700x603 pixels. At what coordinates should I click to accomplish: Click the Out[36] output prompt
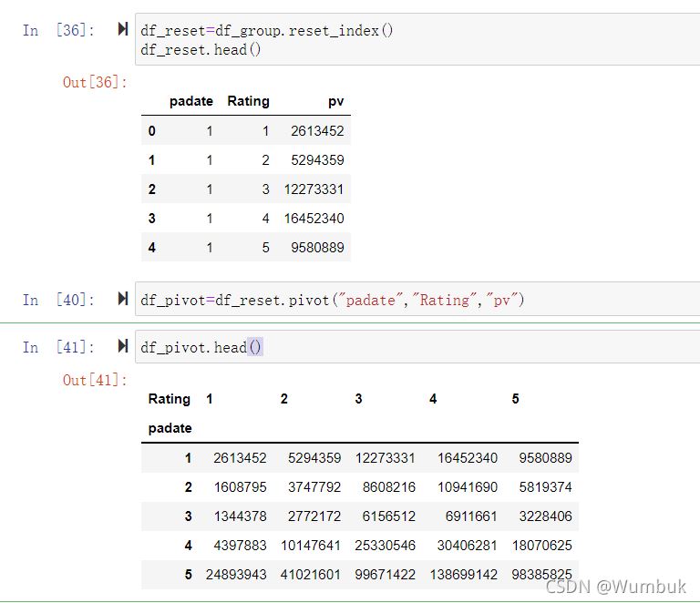pyautogui.click(x=94, y=82)
